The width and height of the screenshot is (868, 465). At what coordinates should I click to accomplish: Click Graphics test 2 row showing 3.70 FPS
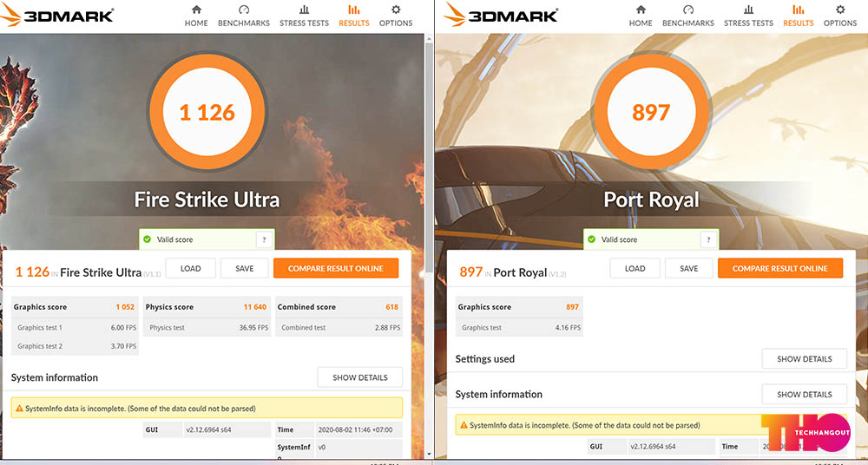tap(76, 346)
